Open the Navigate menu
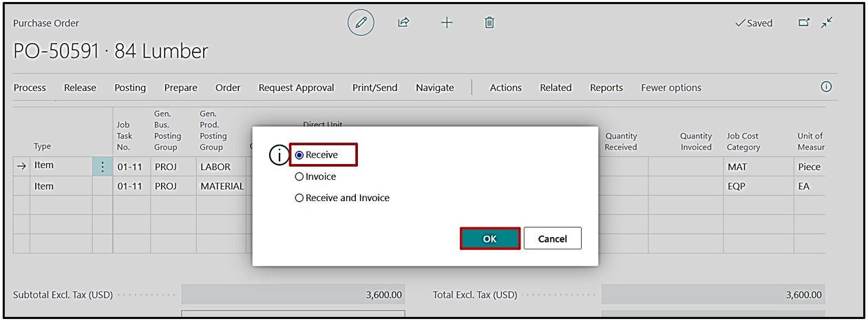The height and width of the screenshot is (321, 868). [x=434, y=87]
